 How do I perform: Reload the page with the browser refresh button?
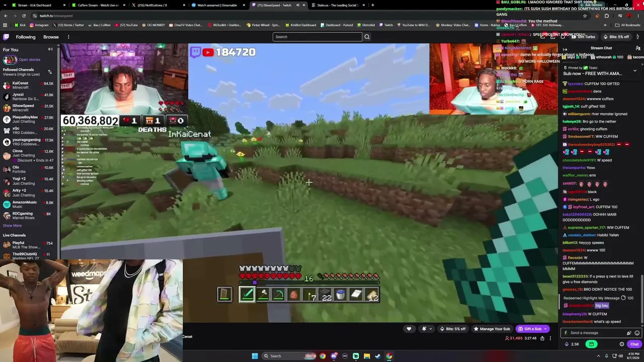tap(24, 16)
